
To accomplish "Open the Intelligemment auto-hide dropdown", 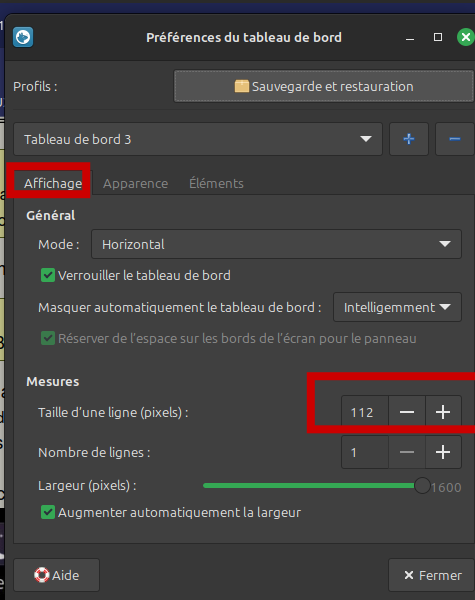I will [x=397, y=307].
